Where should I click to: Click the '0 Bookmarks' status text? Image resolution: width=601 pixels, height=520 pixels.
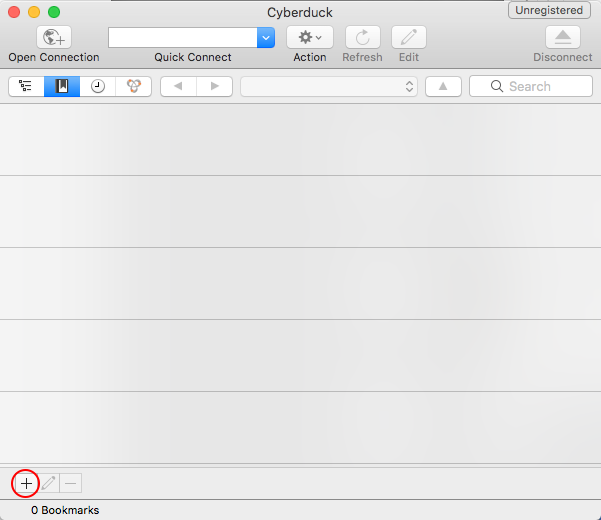click(65, 510)
